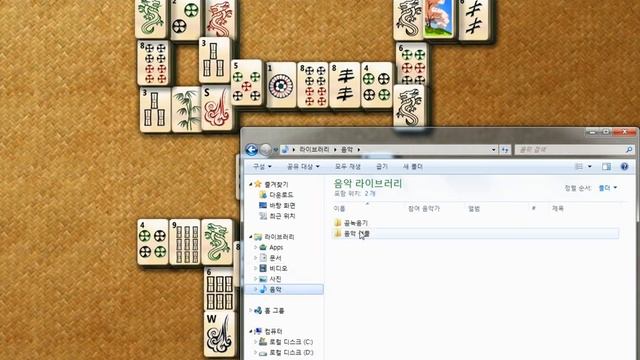
Task: Click 굽기 in the toolbar
Action: [382, 167]
